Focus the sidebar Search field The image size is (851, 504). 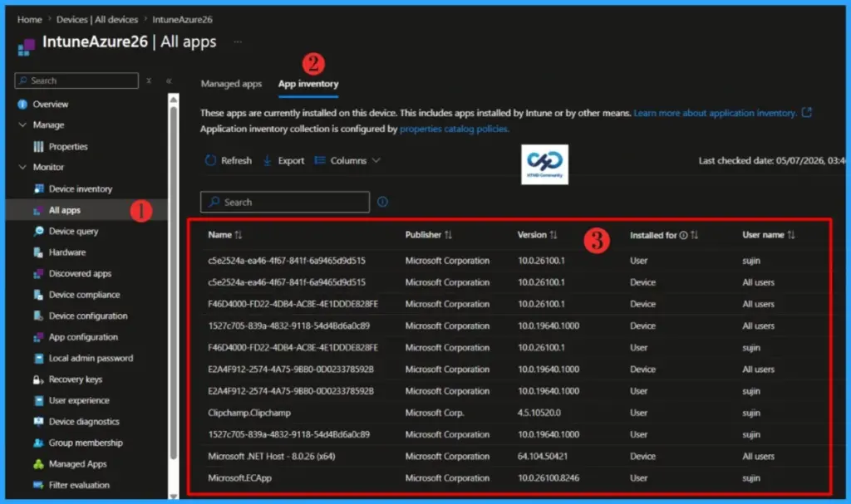[x=76, y=81]
